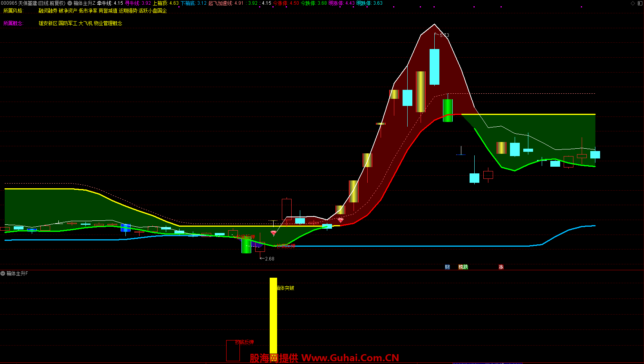Click the 所属概念 label
The height and width of the screenshot is (364, 644).
(x=13, y=24)
